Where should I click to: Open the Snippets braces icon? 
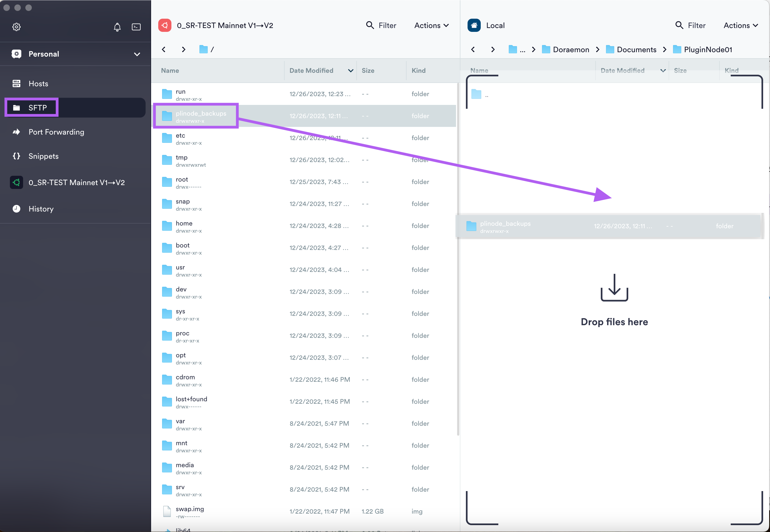coord(16,156)
